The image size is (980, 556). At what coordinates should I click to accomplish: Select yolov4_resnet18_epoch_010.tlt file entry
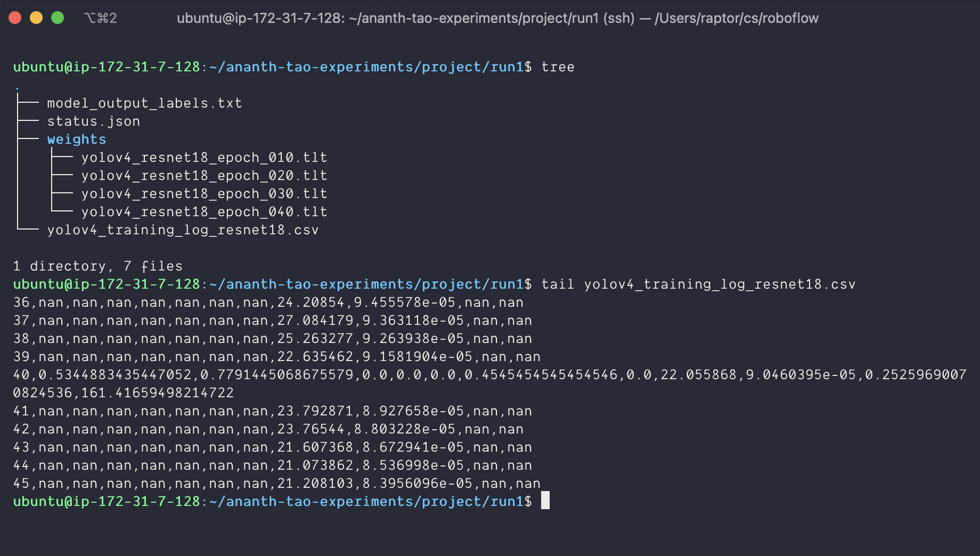click(204, 158)
